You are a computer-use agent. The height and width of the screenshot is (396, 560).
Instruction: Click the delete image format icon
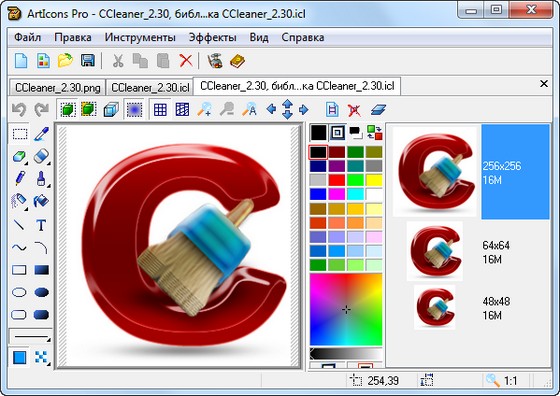point(354,110)
